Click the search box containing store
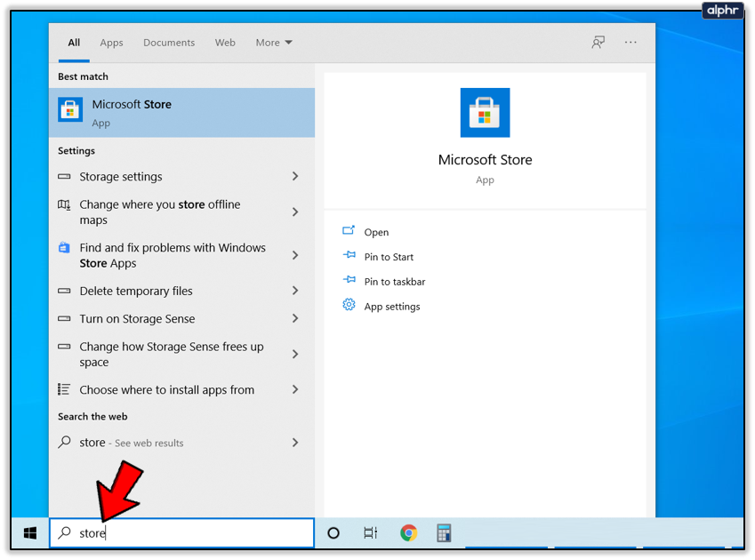The image size is (755, 560). 182,532
